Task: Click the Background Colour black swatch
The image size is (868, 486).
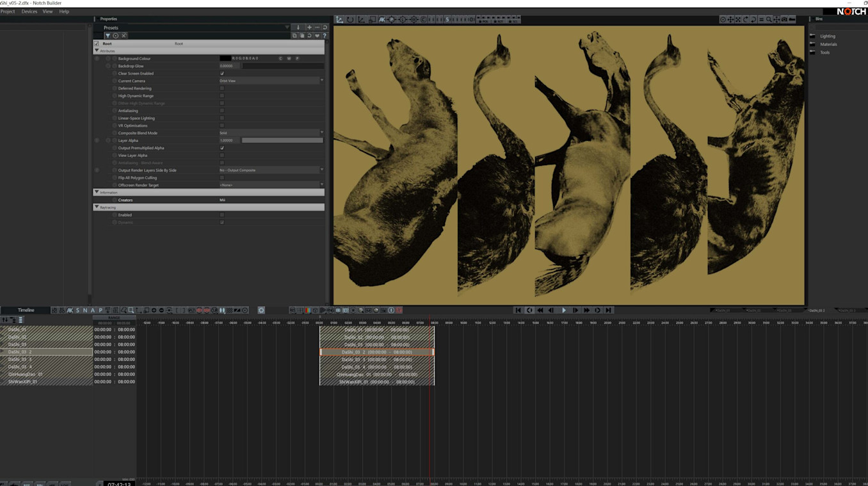Action: [225, 58]
